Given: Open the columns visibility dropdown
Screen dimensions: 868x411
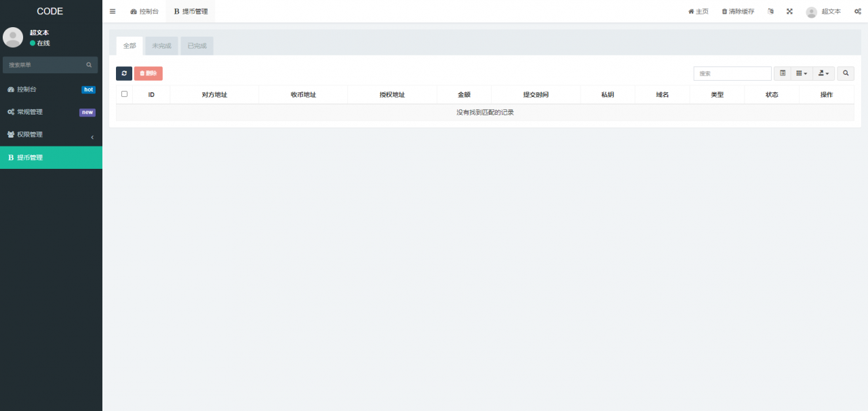Looking at the screenshot, I should pyautogui.click(x=801, y=73).
